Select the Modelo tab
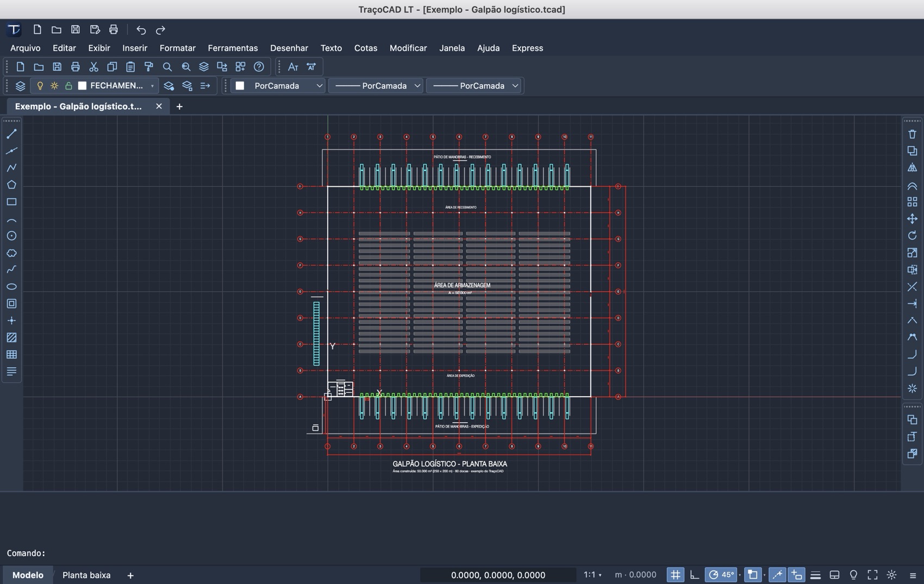 pos(28,575)
